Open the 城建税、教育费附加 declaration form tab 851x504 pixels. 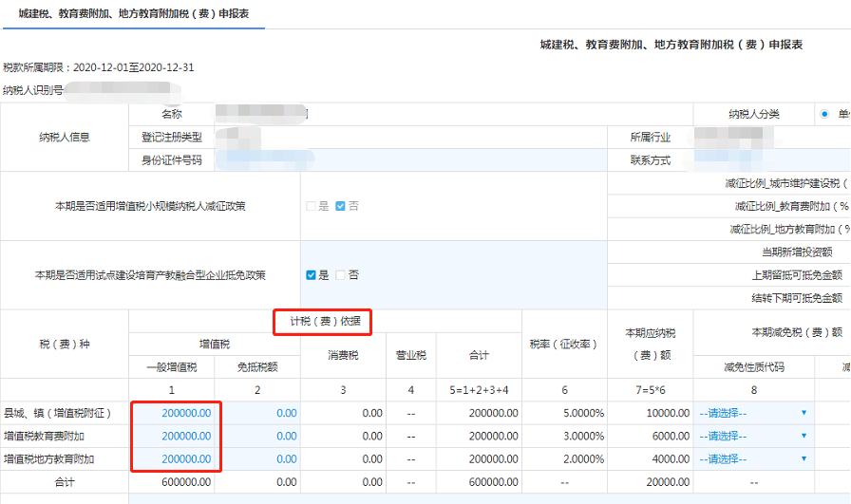click(x=133, y=15)
